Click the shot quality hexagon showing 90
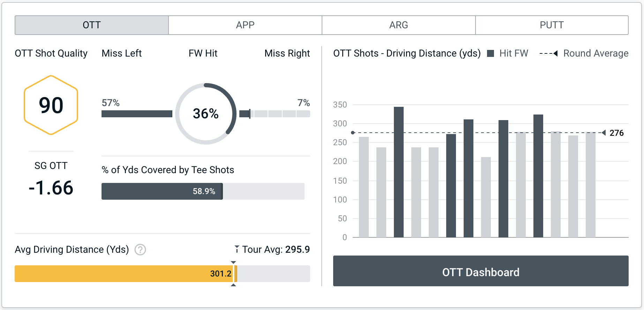Image resolution: width=644 pixels, height=310 pixels. (51, 105)
